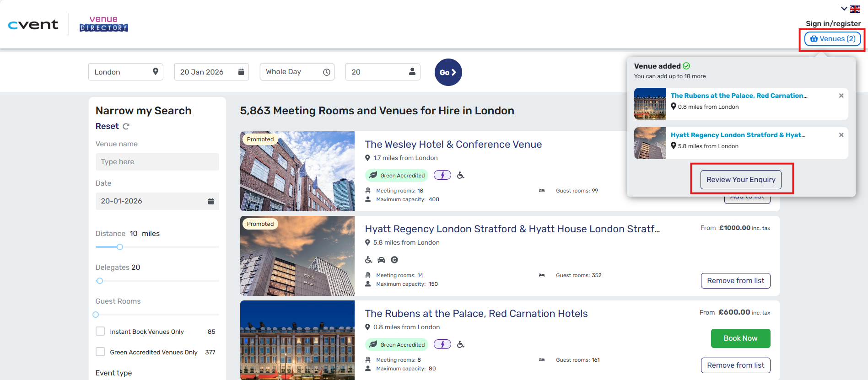Click the London location field
Image resolution: width=868 pixels, height=380 pixels.
point(126,72)
